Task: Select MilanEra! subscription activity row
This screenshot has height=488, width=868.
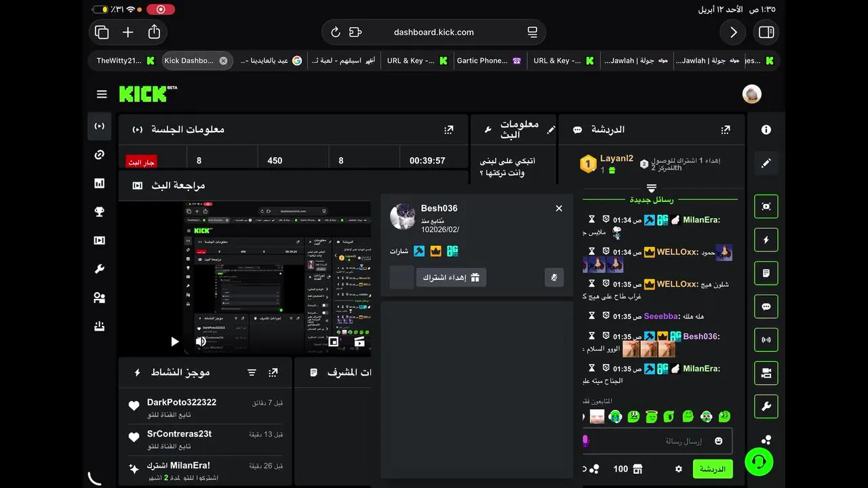Action: (x=205, y=472)
